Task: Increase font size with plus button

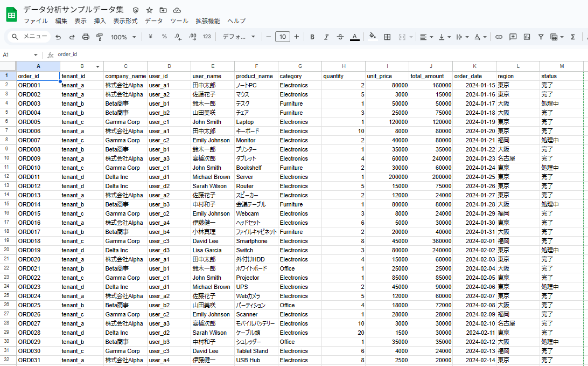Action: point(296,37)
